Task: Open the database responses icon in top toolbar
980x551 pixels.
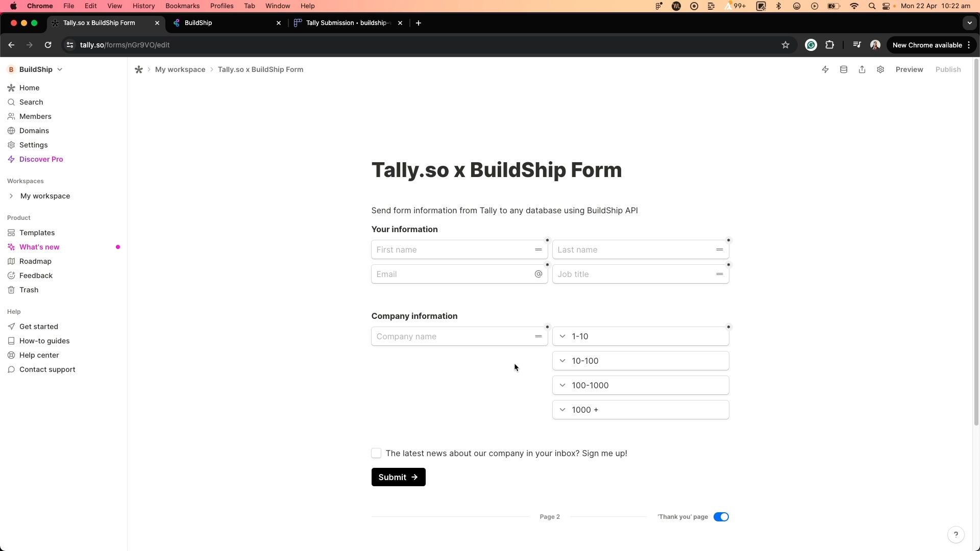Action: point(844,69)
